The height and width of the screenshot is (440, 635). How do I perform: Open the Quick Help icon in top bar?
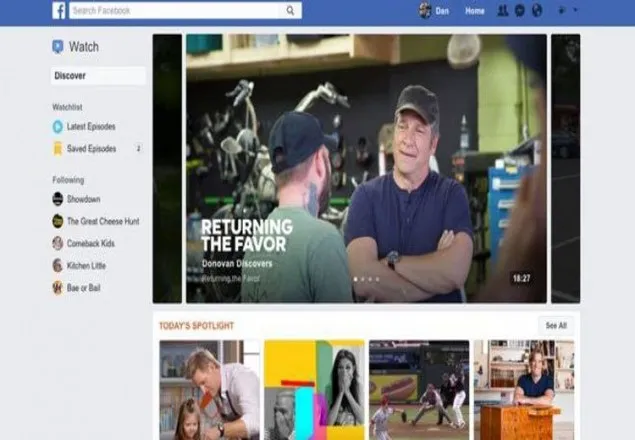click(x=562, y=11)
